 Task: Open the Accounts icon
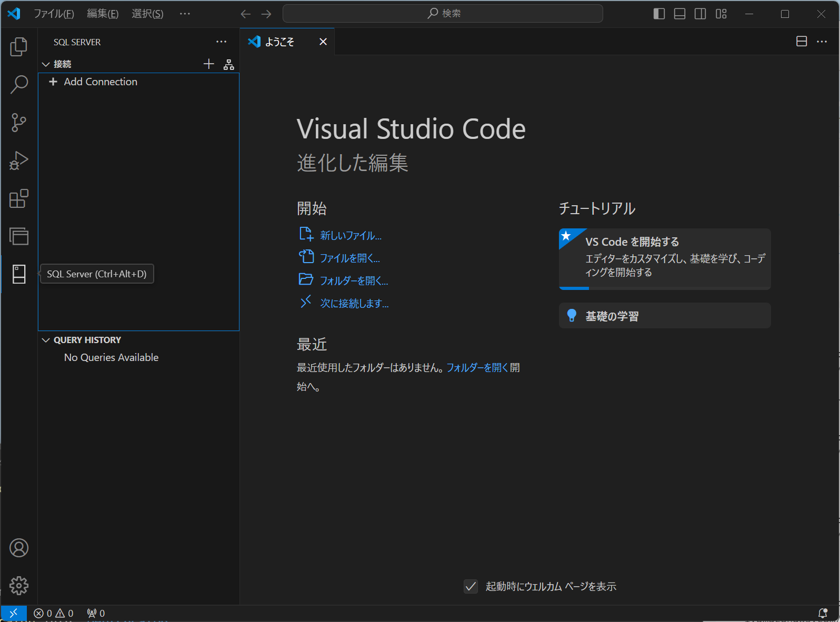point(18,548)
